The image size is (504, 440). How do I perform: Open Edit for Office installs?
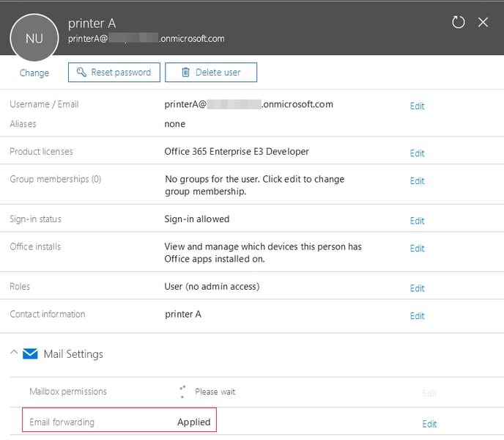(x=417, y=249)
